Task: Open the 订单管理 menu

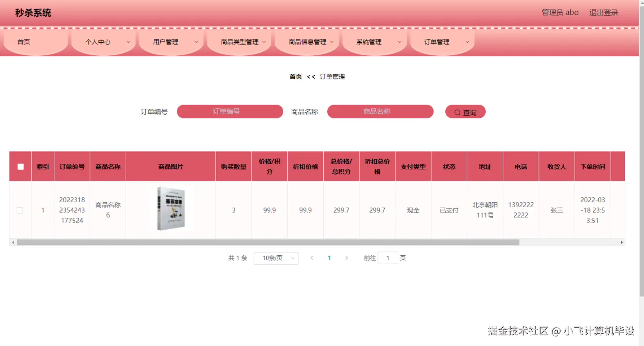Action: click(x=442, y=42)
